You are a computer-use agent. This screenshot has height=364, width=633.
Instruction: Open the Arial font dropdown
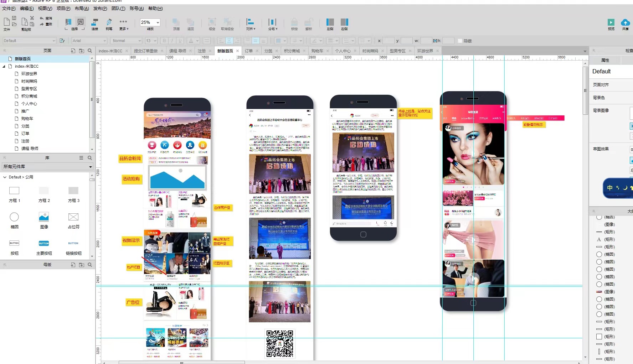pos(89,41)
